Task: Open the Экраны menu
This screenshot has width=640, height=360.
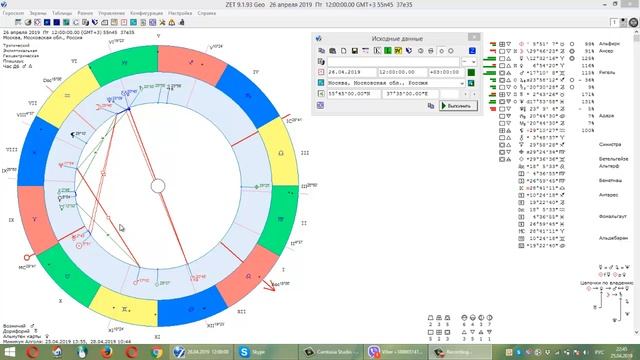Action: [x=38, y=13]
